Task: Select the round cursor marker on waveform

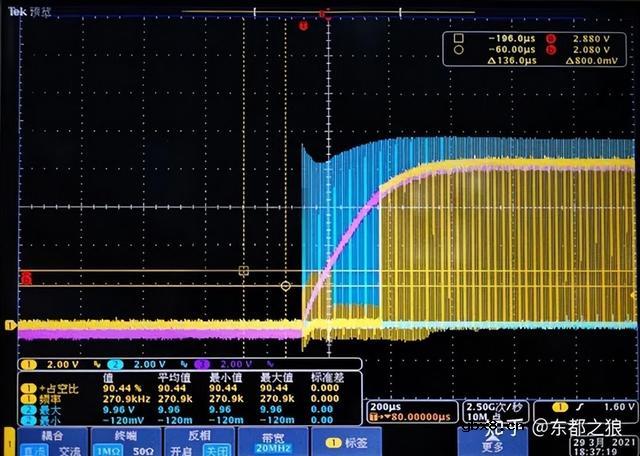Action: point(286,286)
